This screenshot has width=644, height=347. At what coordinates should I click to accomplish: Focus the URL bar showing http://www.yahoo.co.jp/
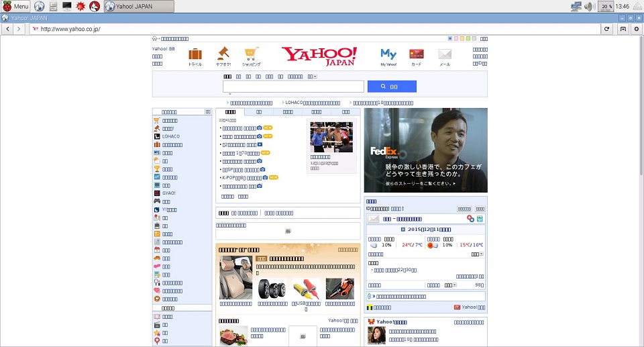click(x=315, y=29)
